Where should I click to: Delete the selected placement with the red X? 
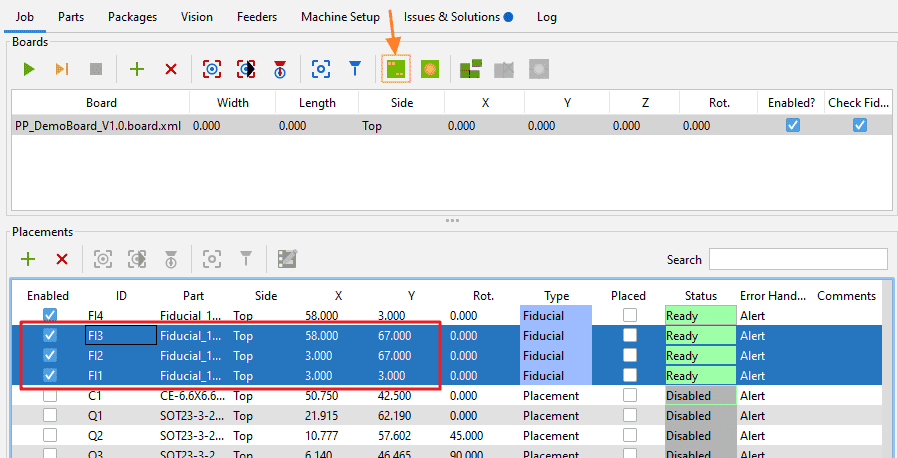click(62, 259)
